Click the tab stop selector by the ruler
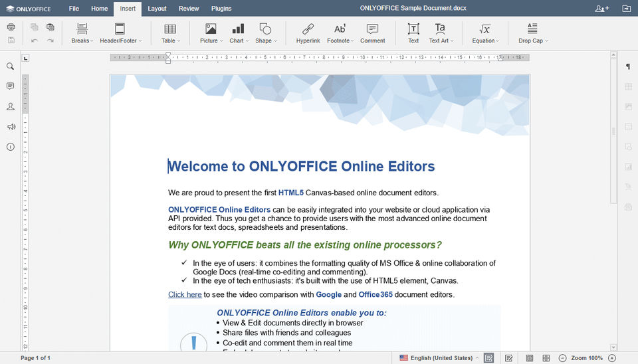Viewport: 638px width, 364px height. 26,58
